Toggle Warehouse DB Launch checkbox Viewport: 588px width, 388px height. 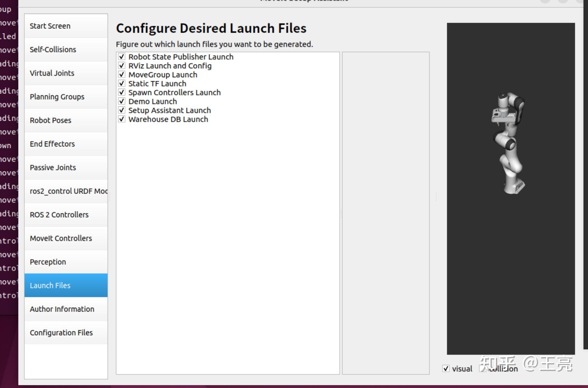click(x=121, y=119)
